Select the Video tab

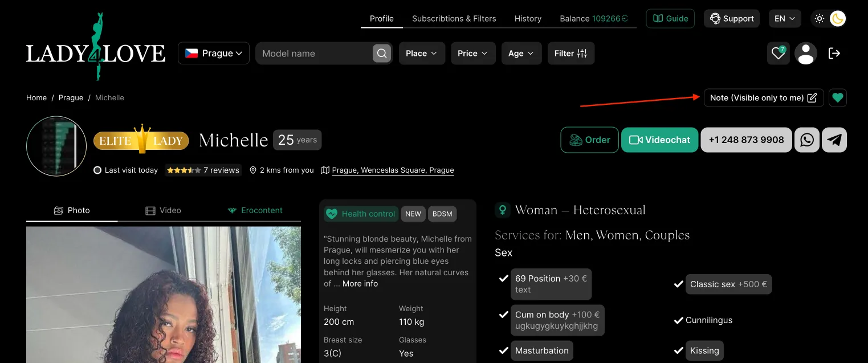(x=164, y=210)
